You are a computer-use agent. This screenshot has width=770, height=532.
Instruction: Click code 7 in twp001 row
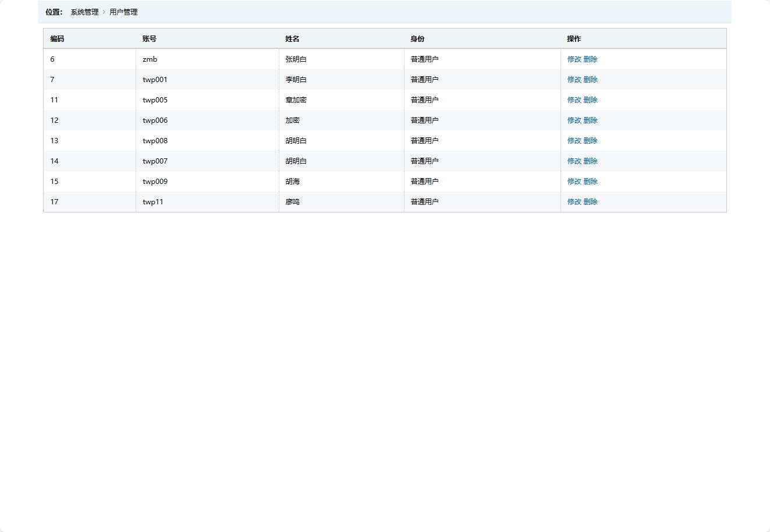click(52, 80)
